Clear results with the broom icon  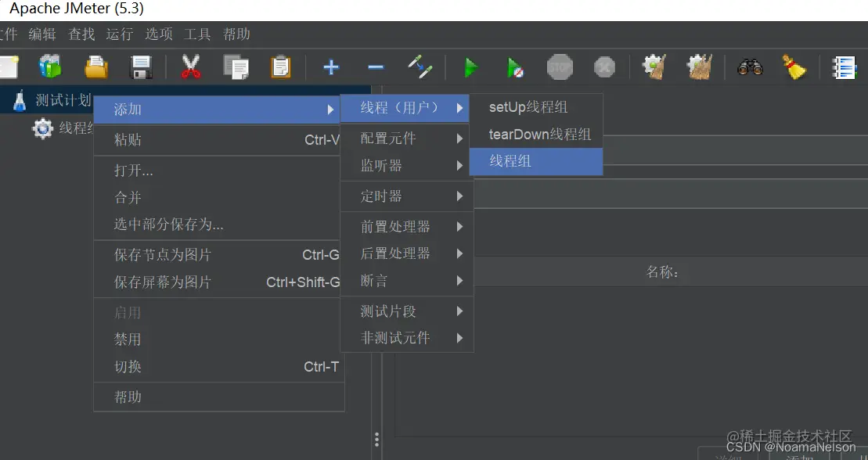(x=794, y=67)
